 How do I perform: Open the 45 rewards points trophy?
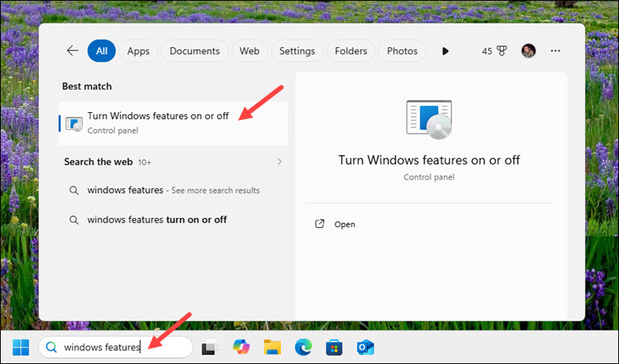point(495,51)
